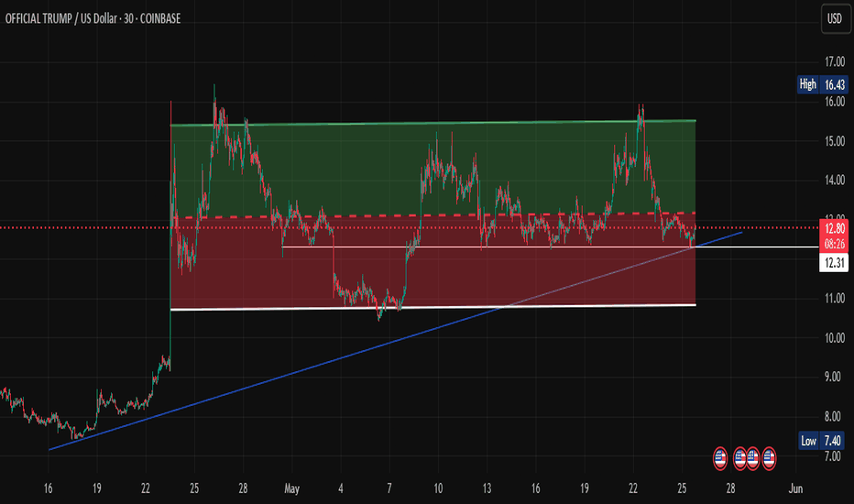The height and width of the screenshot is (504, 854).
Task: Click the 4 date label on the time axis
Action: 340,488
